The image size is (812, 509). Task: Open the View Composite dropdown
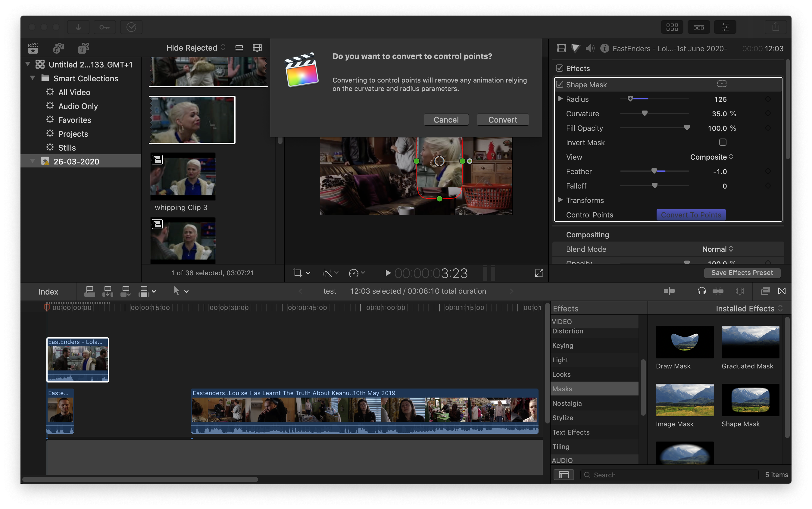tap(711, 157)
